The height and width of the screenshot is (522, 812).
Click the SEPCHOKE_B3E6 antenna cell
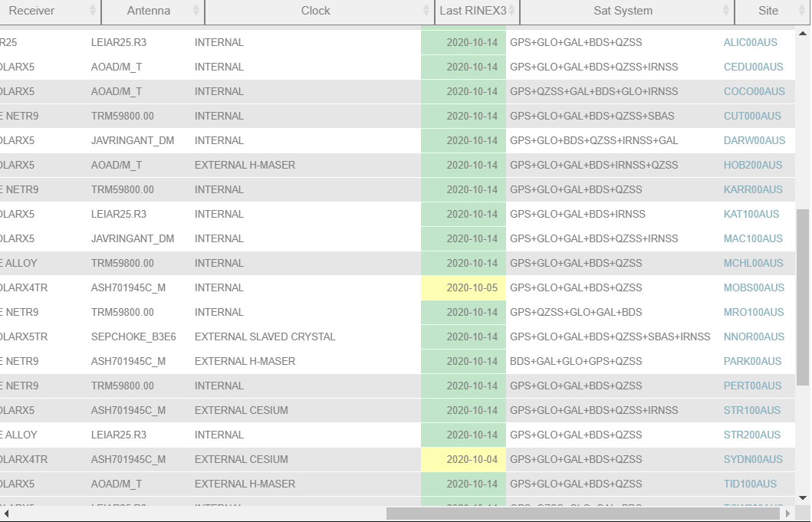tap(133, 337)
